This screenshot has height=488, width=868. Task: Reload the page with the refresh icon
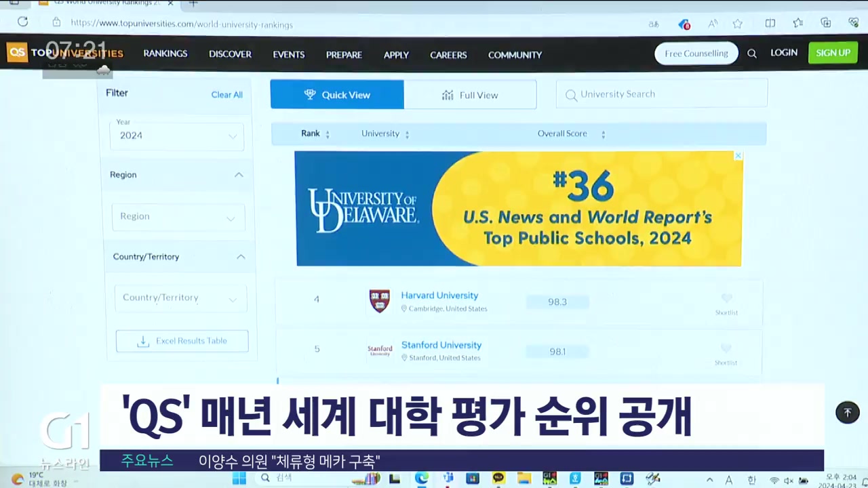point(22,22)
